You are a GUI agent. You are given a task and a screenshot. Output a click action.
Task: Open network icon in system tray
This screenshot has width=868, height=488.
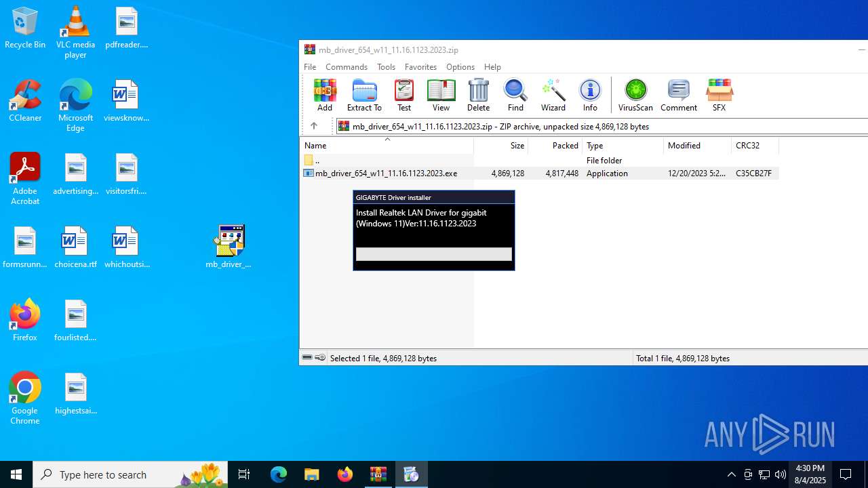coord(764,474)
